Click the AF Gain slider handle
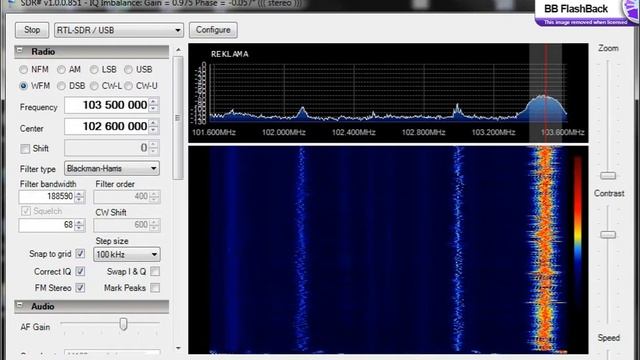 click(123, 324)
